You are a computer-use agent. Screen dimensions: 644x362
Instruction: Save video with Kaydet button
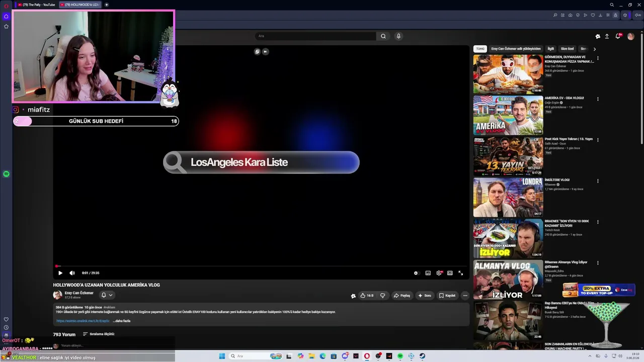pyautogui.click(x=447, y=296)
